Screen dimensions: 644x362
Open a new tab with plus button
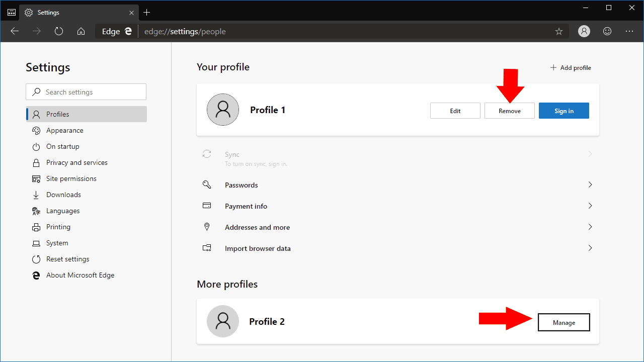147,12
